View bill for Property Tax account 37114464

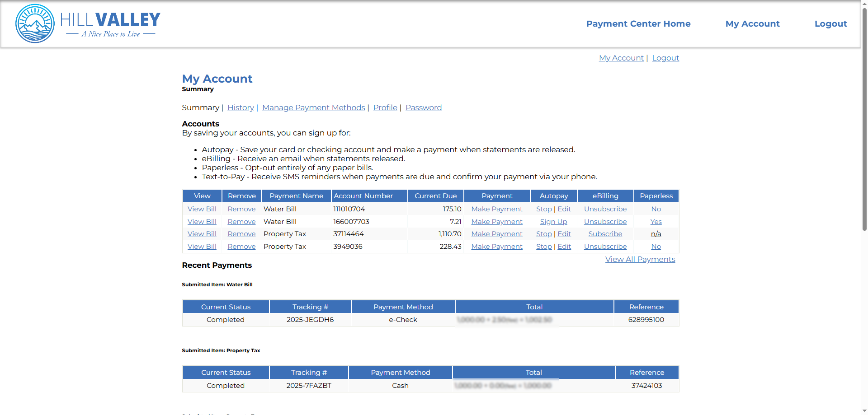[x=202, y=234]
